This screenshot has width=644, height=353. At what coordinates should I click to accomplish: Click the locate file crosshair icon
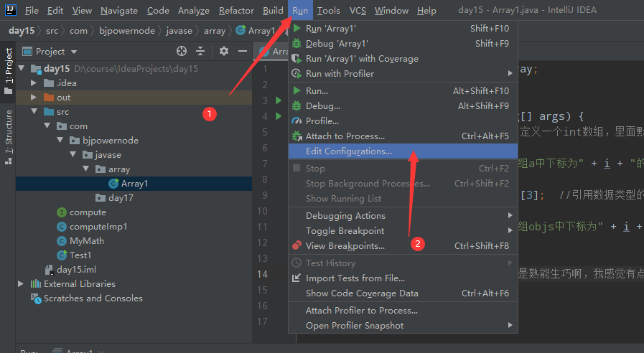[182, 51]
